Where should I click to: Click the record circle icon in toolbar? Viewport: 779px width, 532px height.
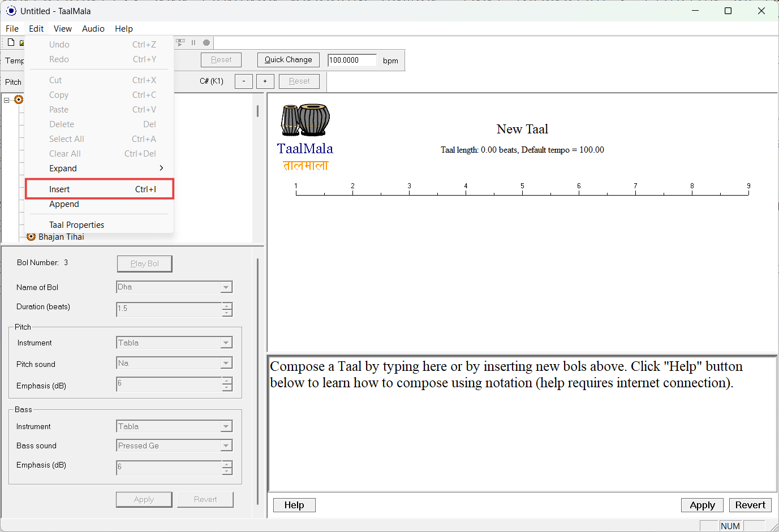[206, 42]
